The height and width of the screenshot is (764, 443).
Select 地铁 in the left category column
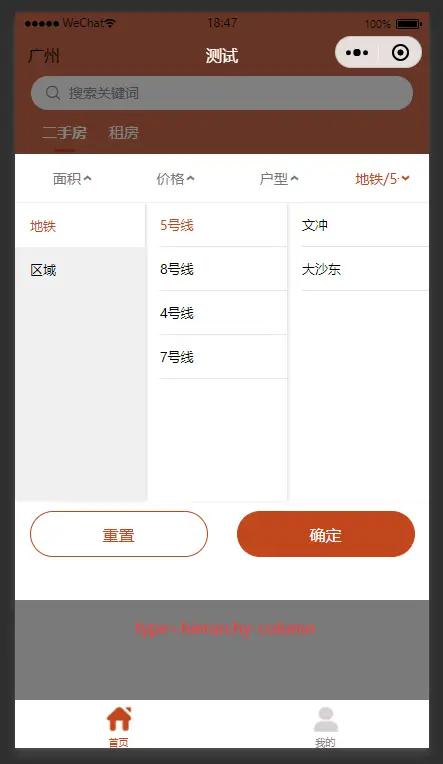click(80, 226)
